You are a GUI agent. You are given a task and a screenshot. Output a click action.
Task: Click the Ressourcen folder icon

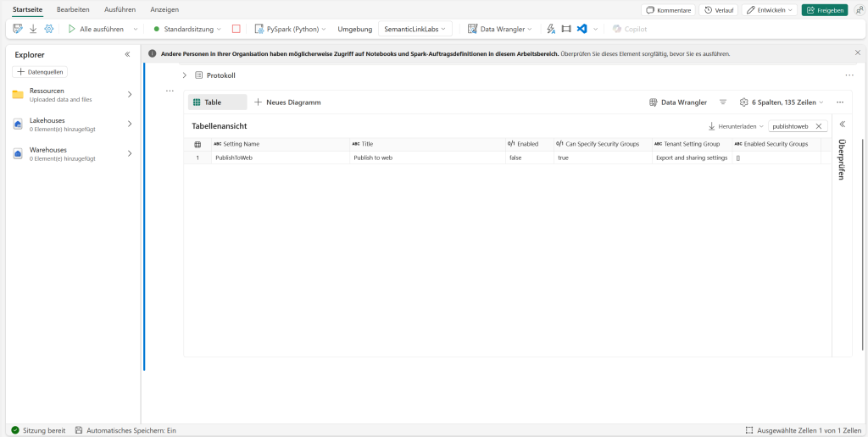point(18,94)
